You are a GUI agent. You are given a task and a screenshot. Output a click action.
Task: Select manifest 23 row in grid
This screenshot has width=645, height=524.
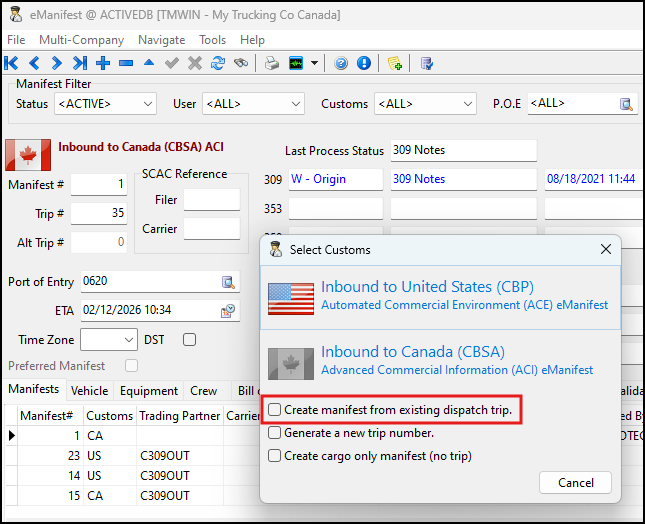[x=134, y=456]
